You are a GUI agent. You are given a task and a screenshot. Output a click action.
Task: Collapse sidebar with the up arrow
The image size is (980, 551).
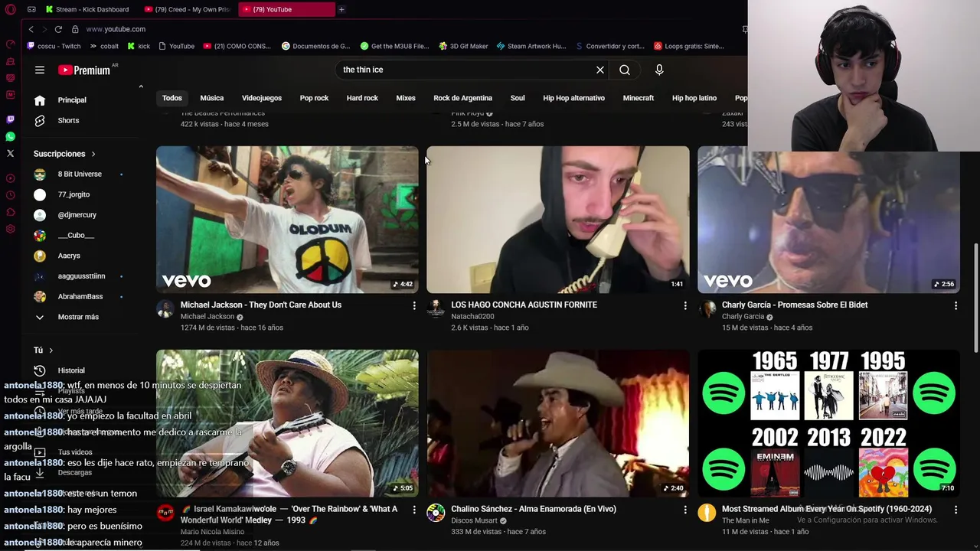141,86
